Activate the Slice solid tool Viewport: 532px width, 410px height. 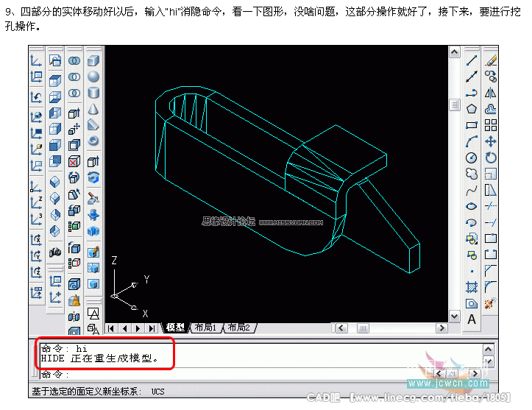(93, 198)
